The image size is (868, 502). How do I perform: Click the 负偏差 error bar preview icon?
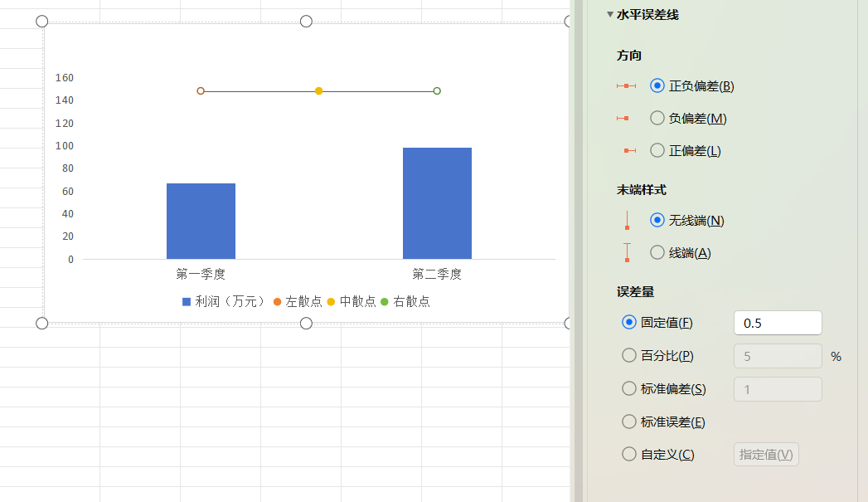pyautogui.click(x=623, y=117)
